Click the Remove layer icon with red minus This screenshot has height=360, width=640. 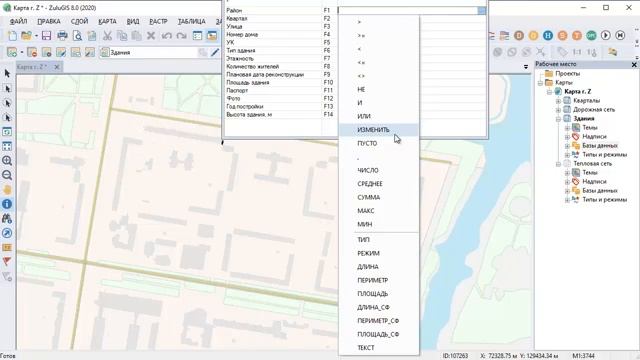point(32,52)
